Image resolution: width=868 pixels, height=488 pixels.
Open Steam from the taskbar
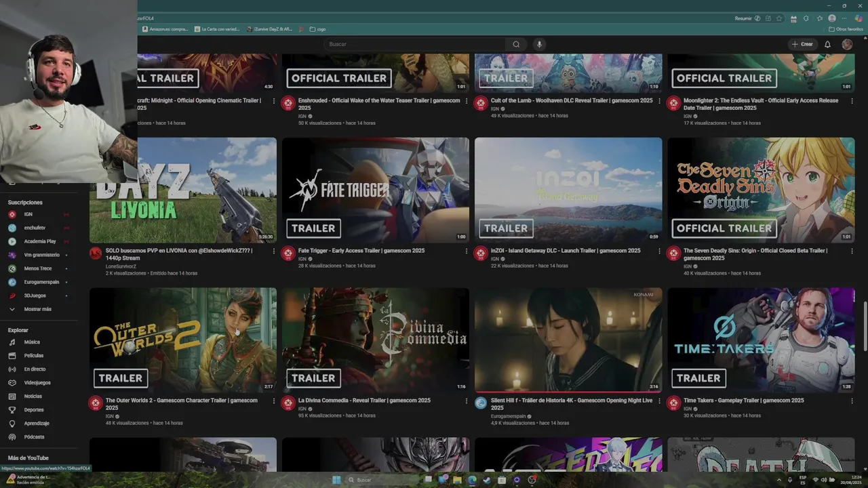pos(487,480)
